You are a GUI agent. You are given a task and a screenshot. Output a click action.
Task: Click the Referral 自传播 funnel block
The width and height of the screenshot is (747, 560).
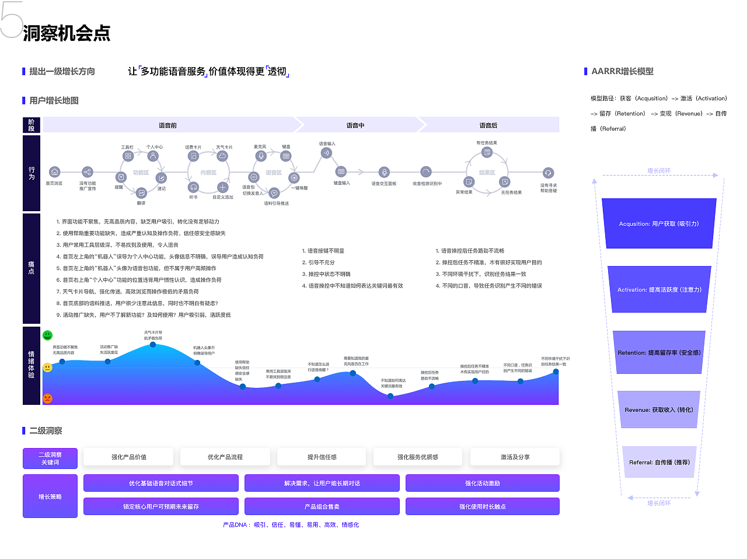[659, 462]
